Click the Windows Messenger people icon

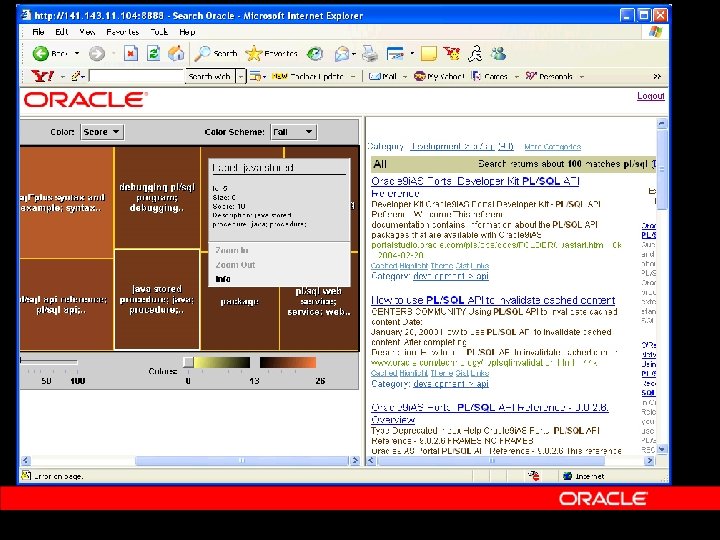point(498,54)
